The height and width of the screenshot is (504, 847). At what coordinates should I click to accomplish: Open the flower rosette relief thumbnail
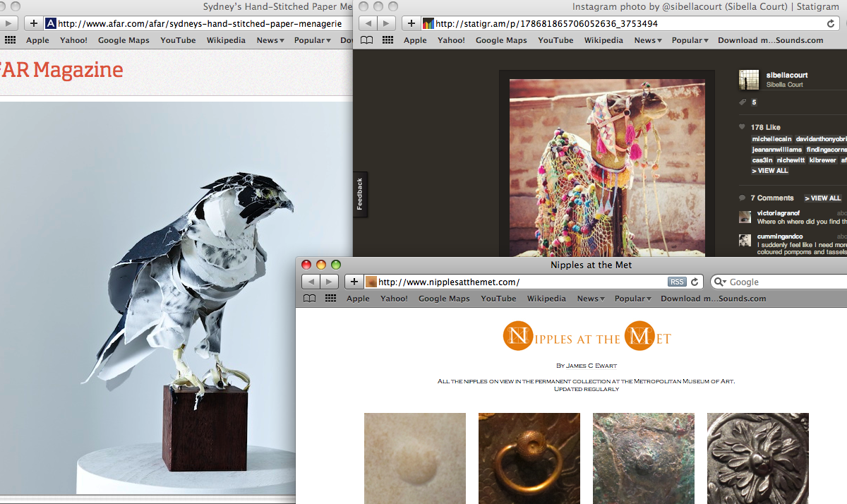click(758, 458)
